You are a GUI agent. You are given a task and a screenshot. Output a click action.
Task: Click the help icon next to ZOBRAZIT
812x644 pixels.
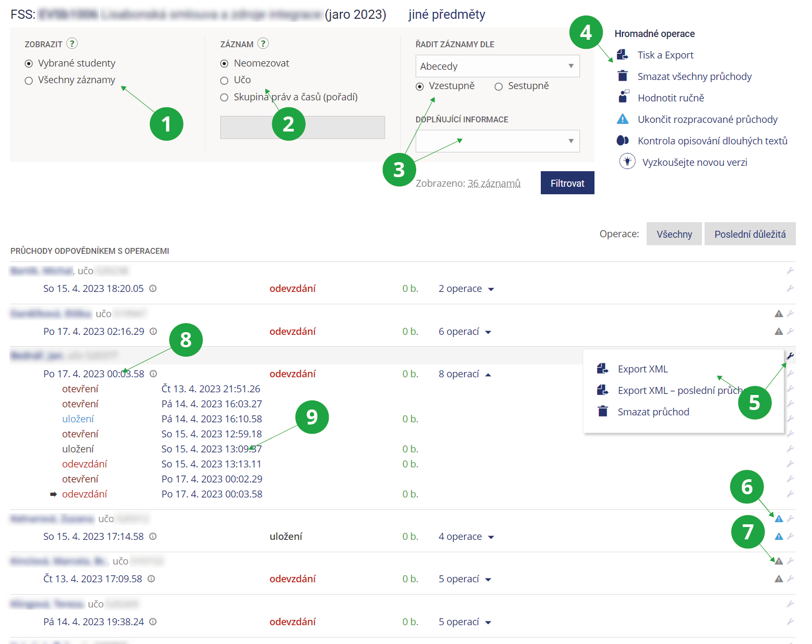point(72,43)
